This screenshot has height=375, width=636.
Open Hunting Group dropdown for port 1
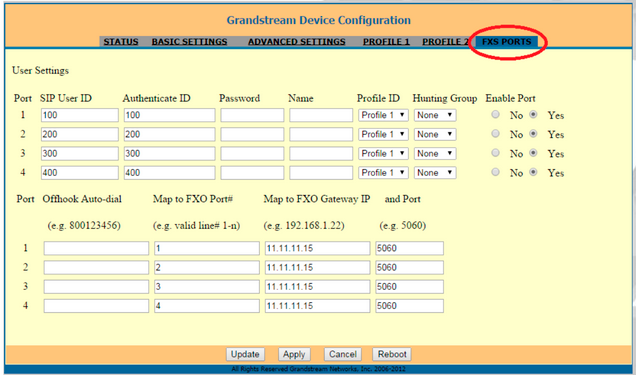coord(435,115)
